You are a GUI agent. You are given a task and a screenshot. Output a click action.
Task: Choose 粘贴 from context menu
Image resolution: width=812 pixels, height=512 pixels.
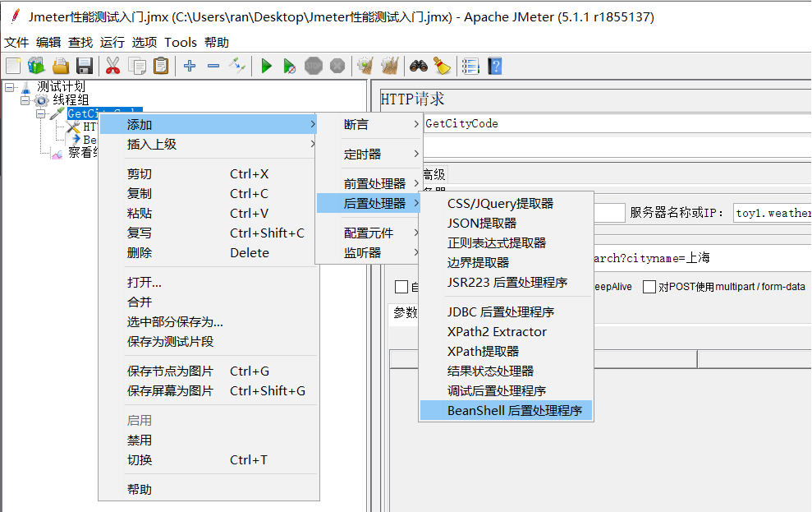pos(209,214)
